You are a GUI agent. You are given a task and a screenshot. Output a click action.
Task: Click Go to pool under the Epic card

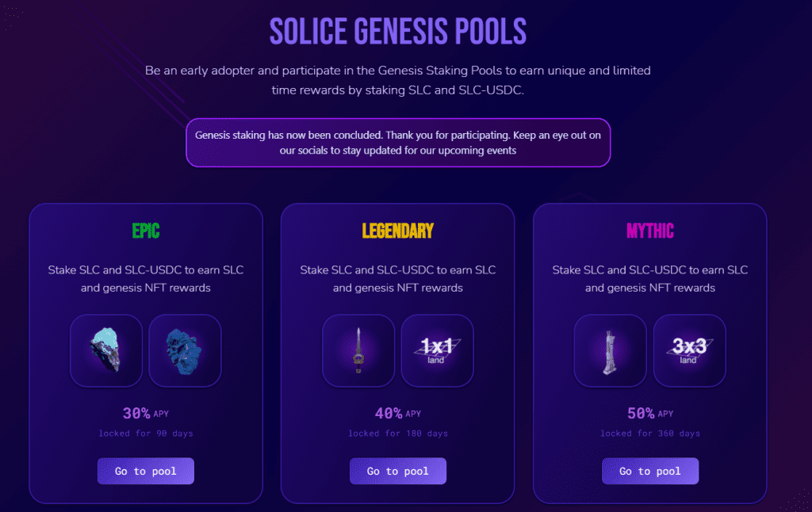click(x=146, y=471)
